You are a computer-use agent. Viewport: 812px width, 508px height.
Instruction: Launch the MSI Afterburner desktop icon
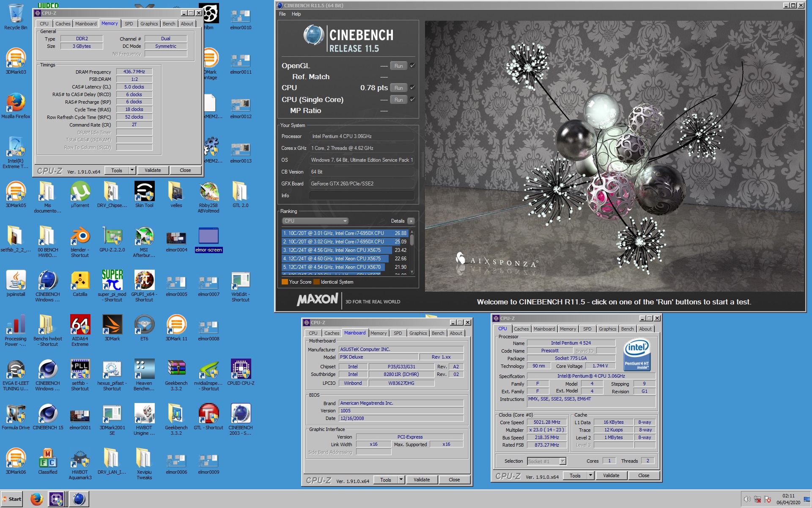coord(144,242)
